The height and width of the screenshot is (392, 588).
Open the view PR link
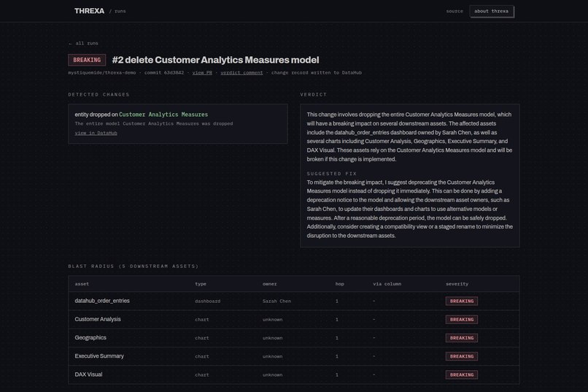(x=202, y=73)
